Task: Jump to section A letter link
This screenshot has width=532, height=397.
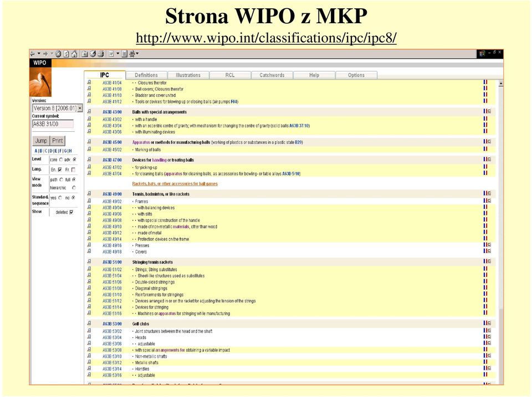Action: click(x=36, y=151)
